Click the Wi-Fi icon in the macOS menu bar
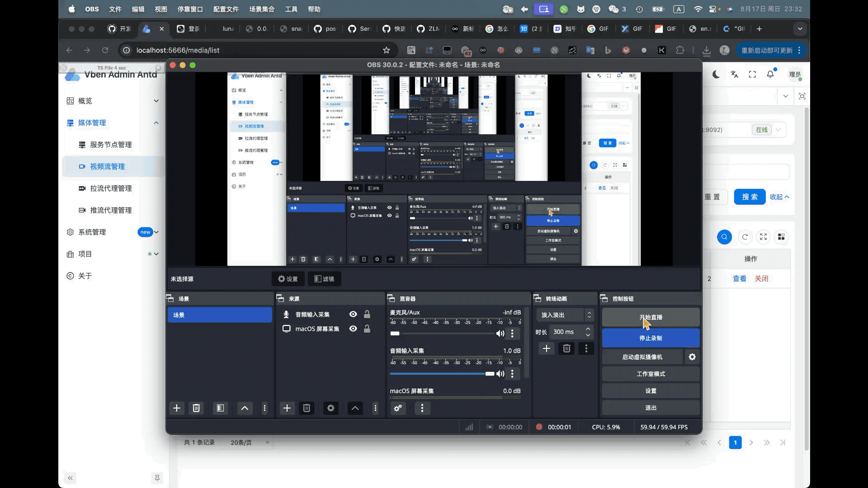Image resolution: width=868 pixels, height=488 pixels. click(698, 9)
